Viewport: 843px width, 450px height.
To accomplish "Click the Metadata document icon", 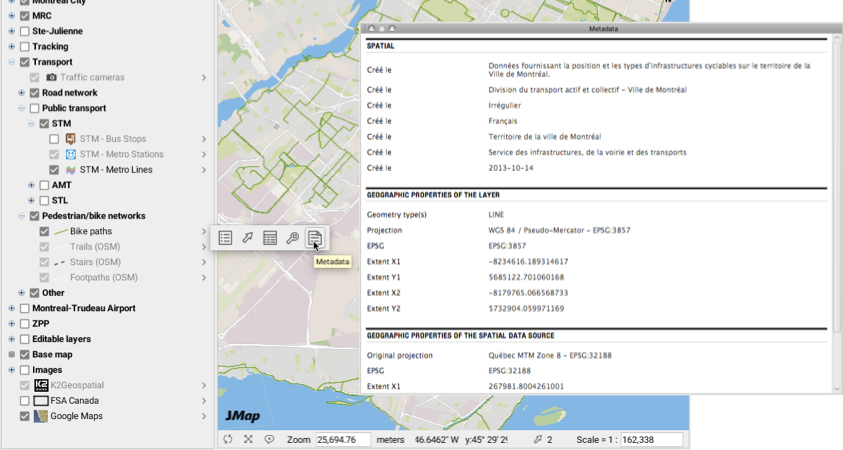I will click(x=314, y=238).
